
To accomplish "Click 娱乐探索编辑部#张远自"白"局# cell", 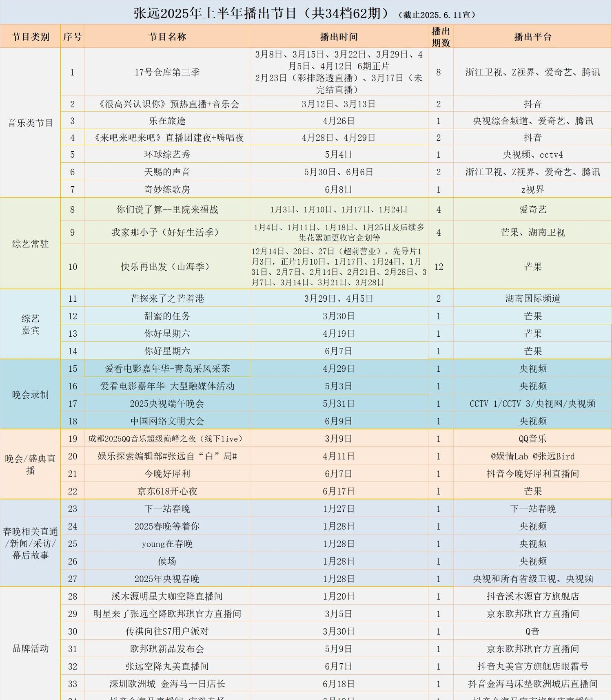I will coord(167,456).
